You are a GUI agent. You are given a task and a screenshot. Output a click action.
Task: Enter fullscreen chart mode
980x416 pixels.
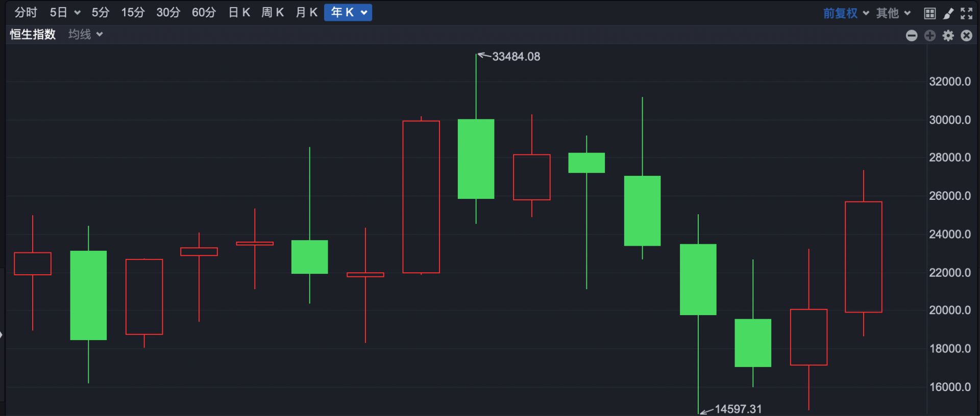[966, 14]
